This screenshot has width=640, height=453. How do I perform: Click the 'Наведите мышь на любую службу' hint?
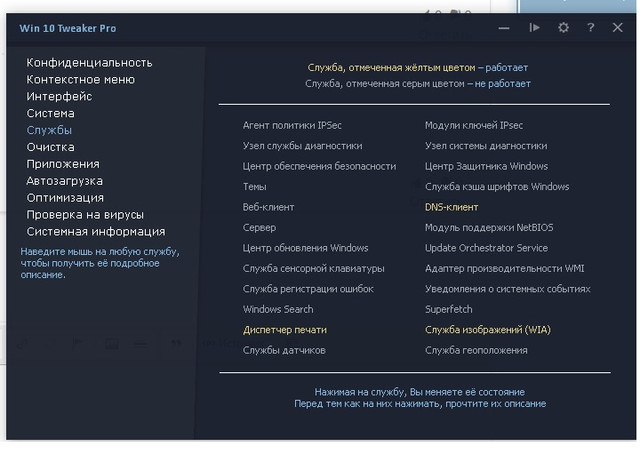pyautogui.click(x=100, y=263)
